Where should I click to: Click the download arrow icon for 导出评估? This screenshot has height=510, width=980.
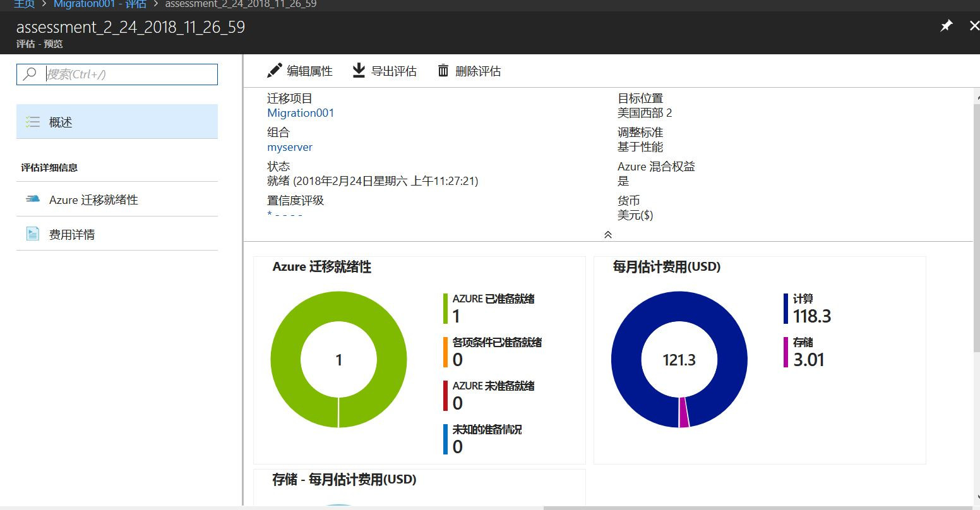click(359, 71)
